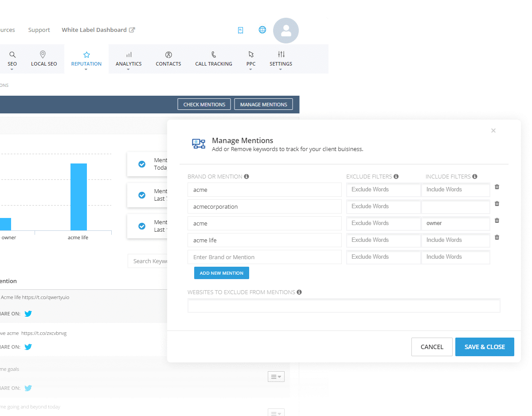Click the Enter Brand or Mention field

point(264,257)
